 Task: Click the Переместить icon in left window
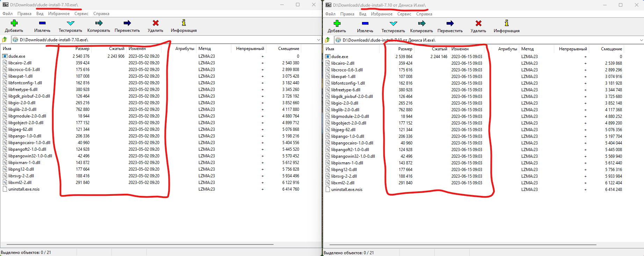coord(127,23)
